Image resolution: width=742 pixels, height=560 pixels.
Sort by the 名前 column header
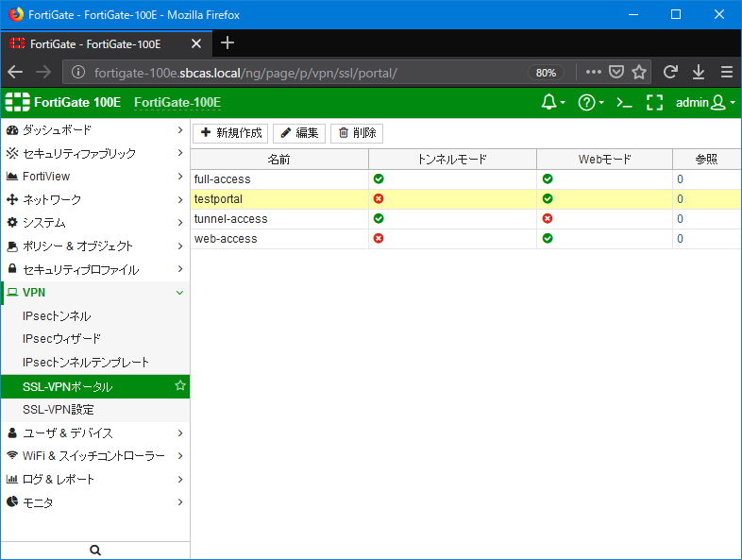click(279, 160)
